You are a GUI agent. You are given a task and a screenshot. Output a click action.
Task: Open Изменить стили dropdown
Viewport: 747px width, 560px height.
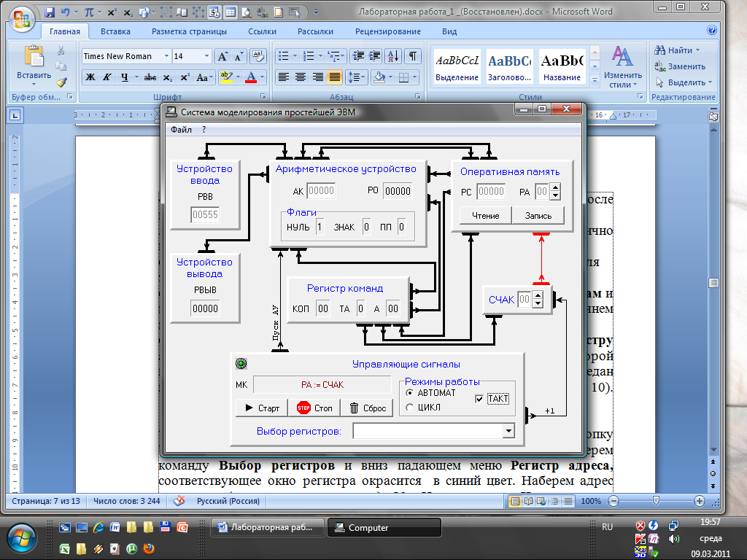click(x=623, y=68)
